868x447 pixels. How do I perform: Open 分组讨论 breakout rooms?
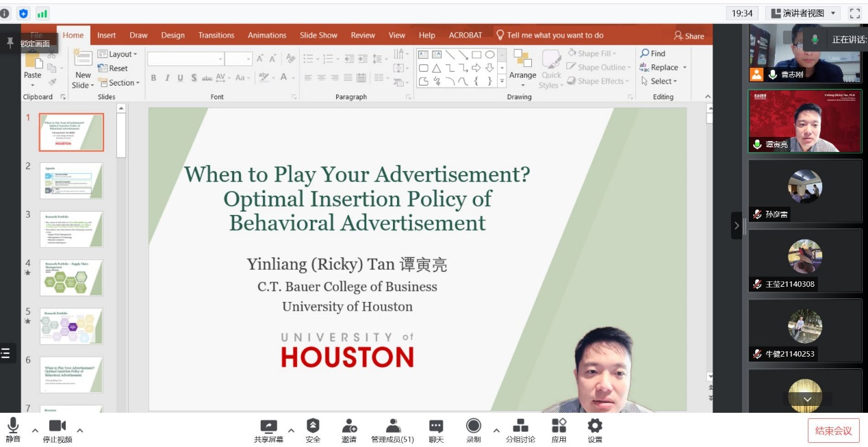[x=520, y=431]
